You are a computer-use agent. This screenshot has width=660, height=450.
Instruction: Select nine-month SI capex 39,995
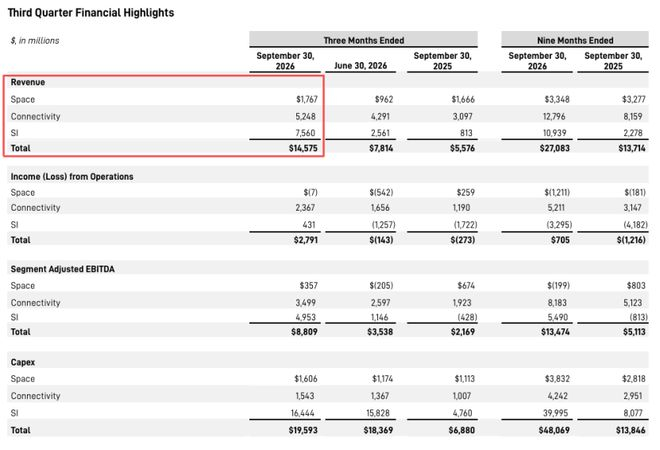point(555,413)
